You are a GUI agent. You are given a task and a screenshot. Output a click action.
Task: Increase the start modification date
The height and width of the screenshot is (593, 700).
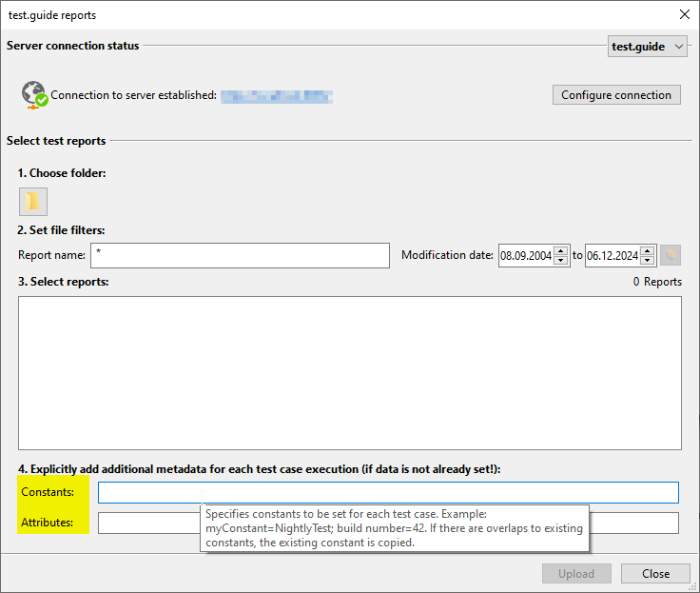point(561,250)
